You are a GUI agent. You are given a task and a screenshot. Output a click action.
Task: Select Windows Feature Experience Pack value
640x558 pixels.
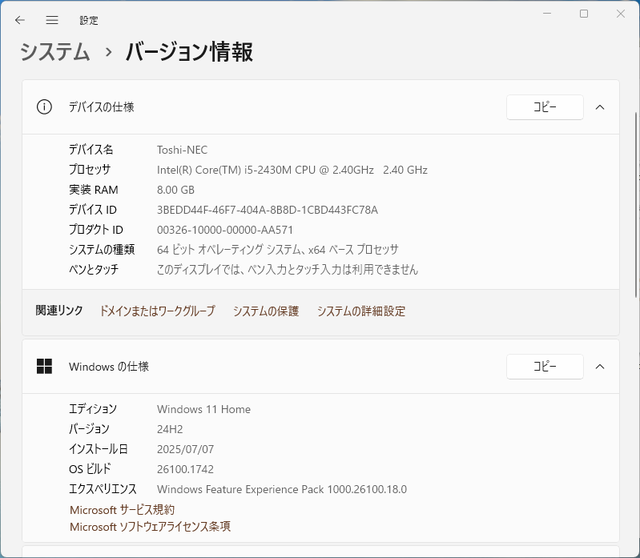(282, 489)
